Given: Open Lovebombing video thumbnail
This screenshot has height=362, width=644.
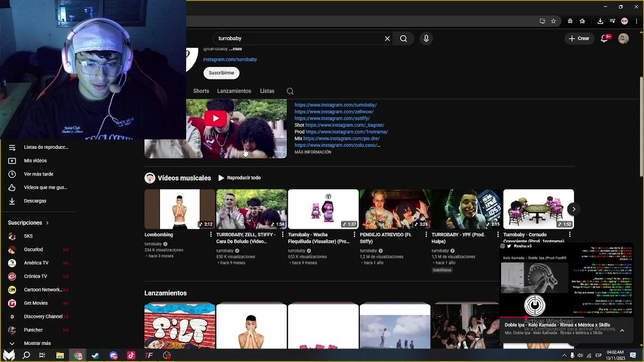Looking at the screenshot, I should click(x=180, y=209).
